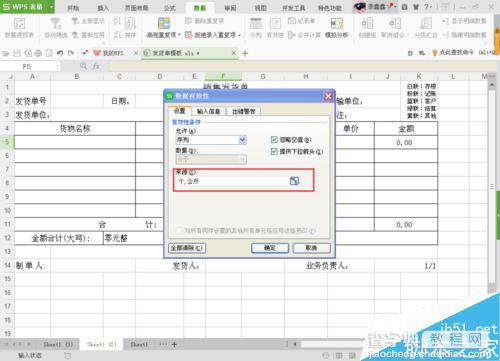This screenshot has height=361, width=500.
Task: Click the 全部清除 button in dialog
Action: pyautogui.click(x=187, y=248)
